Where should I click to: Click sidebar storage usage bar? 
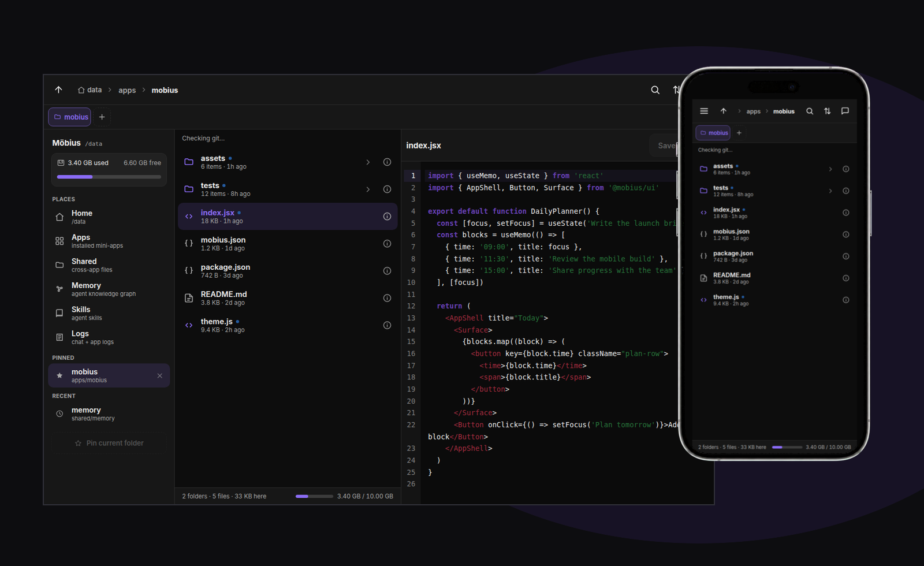click(x=109, y=177)
